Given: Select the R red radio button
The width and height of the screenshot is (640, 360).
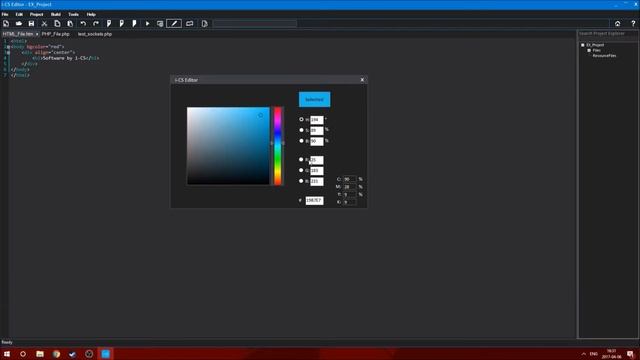Looking at the screenshot, I should pos(301,159).
